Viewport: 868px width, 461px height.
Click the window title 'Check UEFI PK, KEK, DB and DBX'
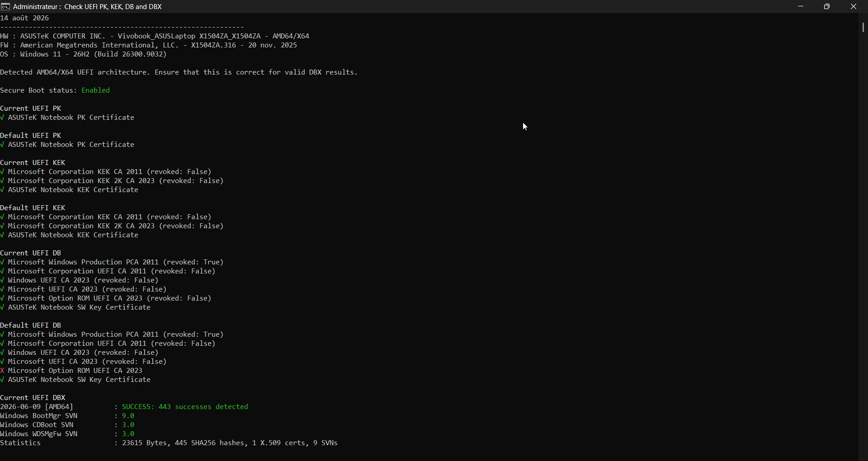click(113, 7)
